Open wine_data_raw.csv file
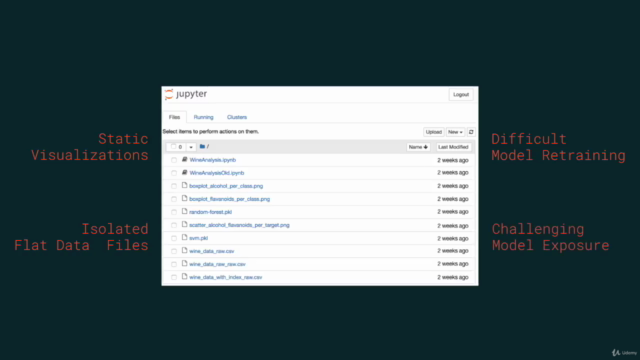The width and height of the screenshot is (640, 360). click(x=212, y=251)
